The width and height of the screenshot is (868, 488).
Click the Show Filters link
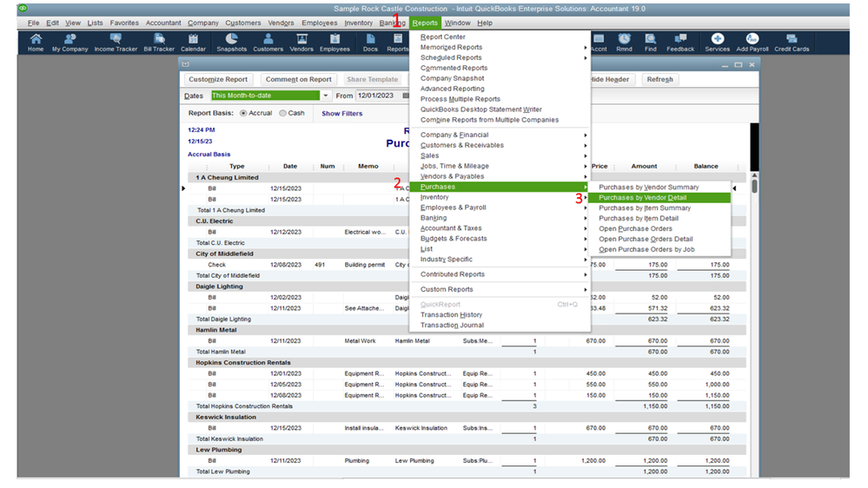342,114
